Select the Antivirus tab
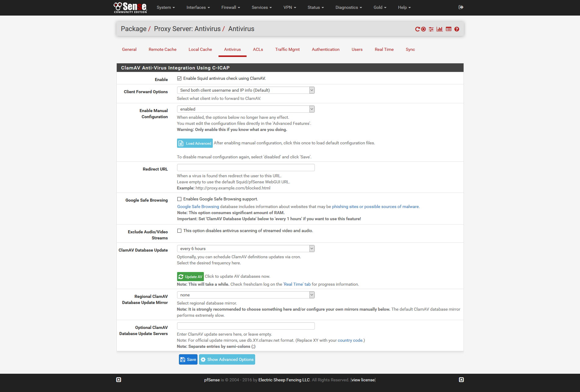The height and width of the screenshot is (392, 580). click(x=233, y=49)
